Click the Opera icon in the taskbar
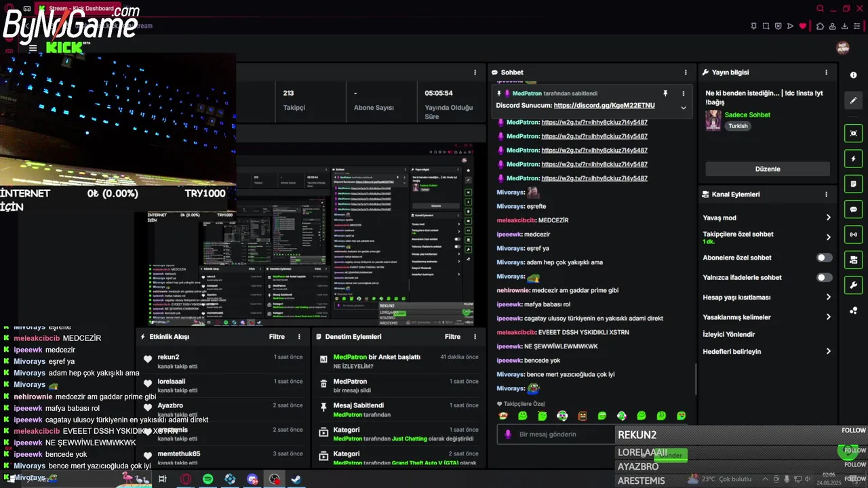The width and height of the screenshot is (868, 488). point(185,479)
